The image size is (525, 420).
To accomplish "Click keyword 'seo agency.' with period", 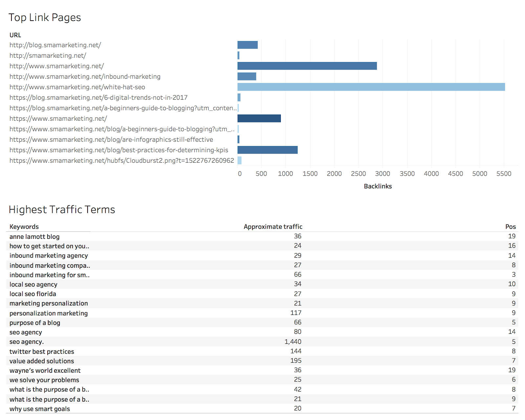I will pyautogui.click(x=27, y=342).
